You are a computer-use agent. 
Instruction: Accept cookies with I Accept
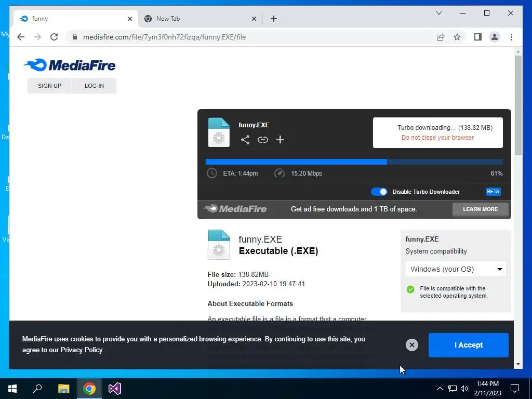[468, 345]
